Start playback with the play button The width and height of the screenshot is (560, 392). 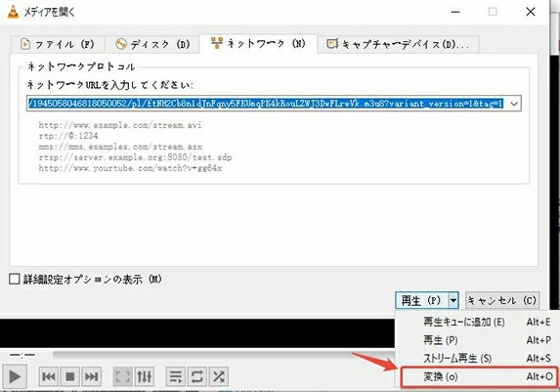pyautogui.click(x=15, y=376)
